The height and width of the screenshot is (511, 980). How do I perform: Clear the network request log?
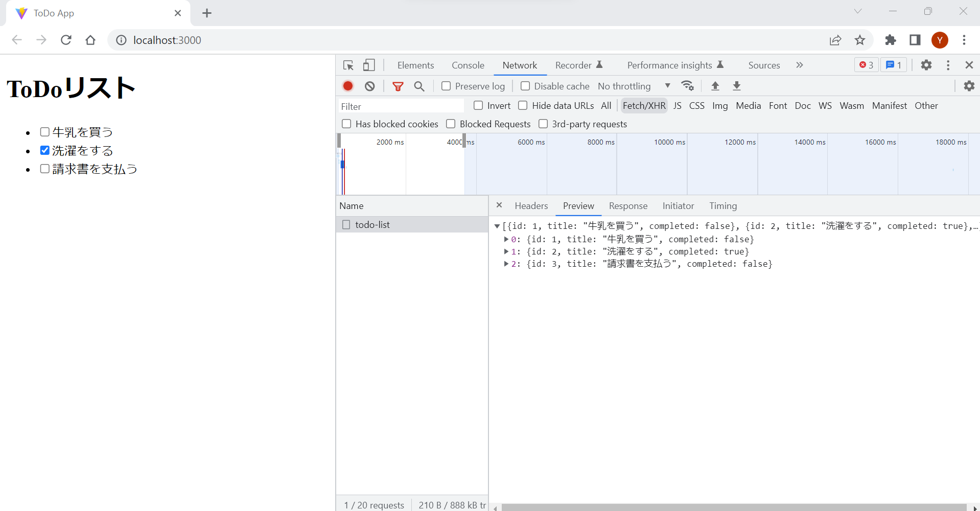coord(369,86)
